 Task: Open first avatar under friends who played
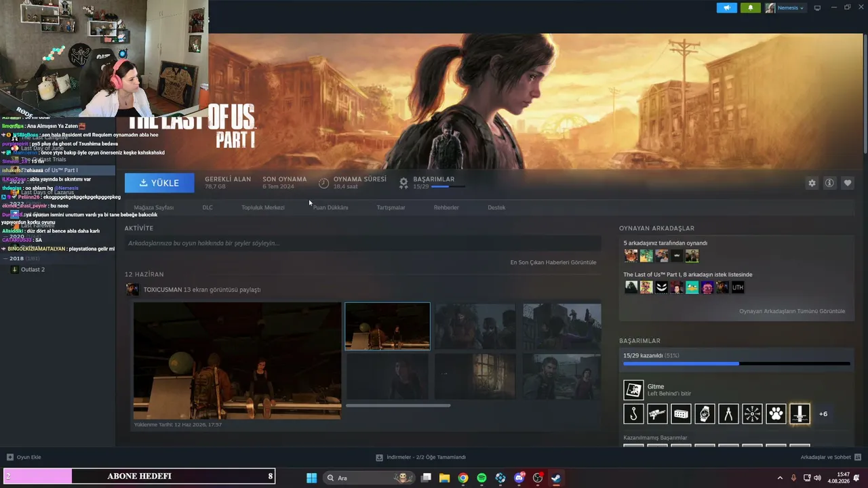tap(631, 256)
